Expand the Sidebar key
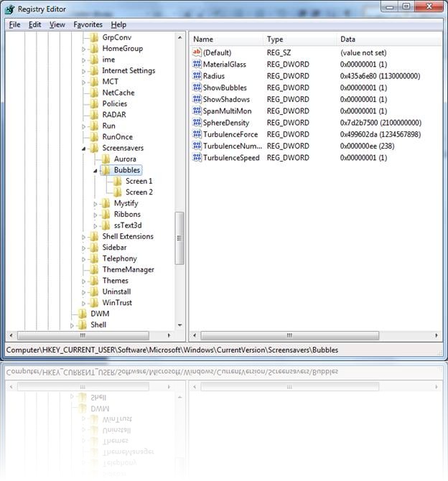 coord(83,248)
